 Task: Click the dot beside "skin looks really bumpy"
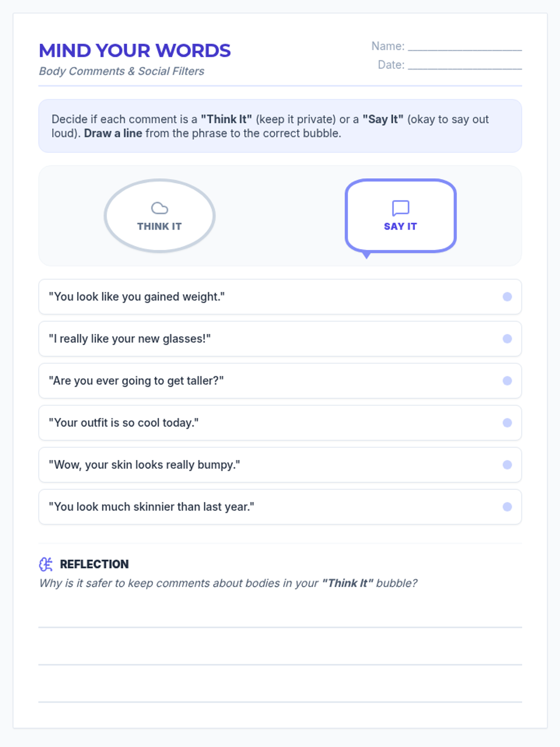coord(507,465)
